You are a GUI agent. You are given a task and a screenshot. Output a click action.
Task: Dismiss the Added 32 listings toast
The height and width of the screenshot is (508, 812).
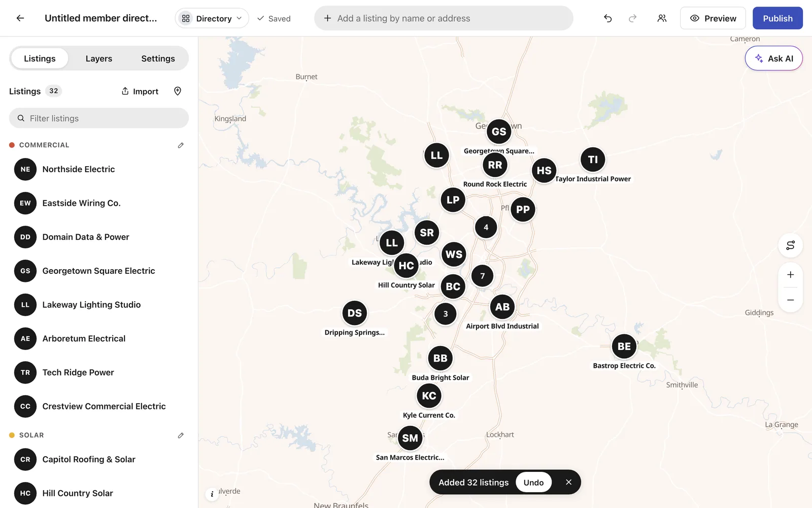tap(568, 482)
